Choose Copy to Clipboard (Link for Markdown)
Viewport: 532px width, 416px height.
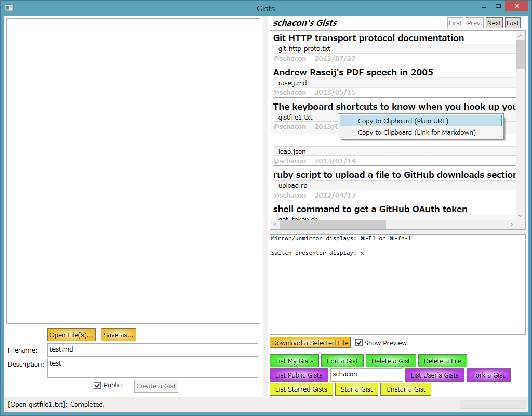click(x=421, y=133)
